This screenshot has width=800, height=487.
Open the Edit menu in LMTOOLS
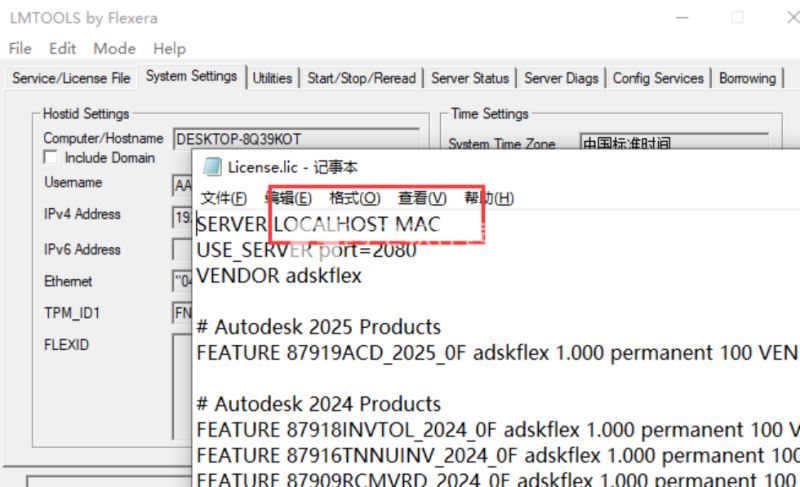click(x=62, y=48)
